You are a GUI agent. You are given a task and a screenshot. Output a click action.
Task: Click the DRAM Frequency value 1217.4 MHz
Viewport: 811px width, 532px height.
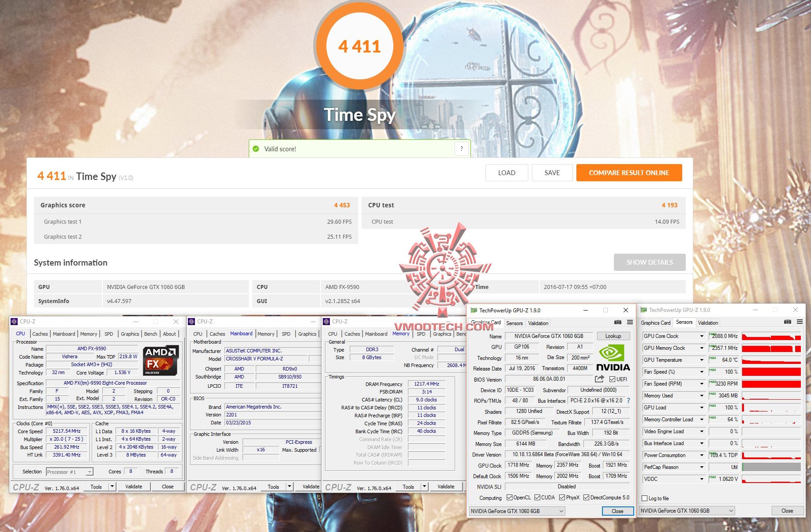click(426, 384)
